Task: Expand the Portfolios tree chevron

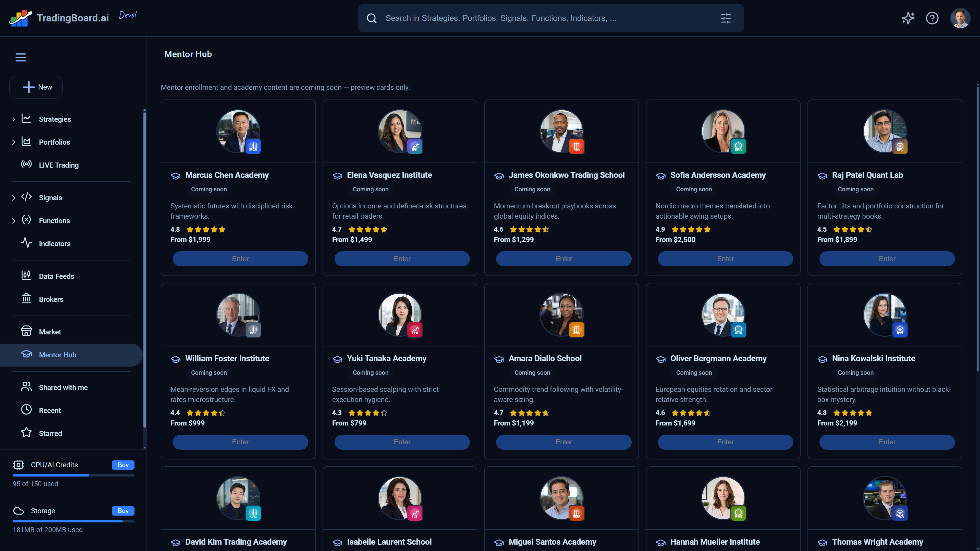Action: [14, 142]
